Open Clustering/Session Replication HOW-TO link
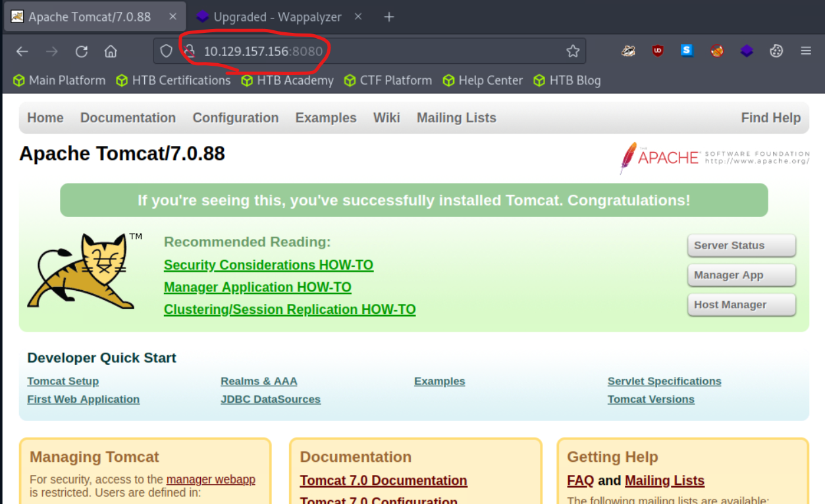Viewport: 825px width, 504px height. (x=290, y=309)
